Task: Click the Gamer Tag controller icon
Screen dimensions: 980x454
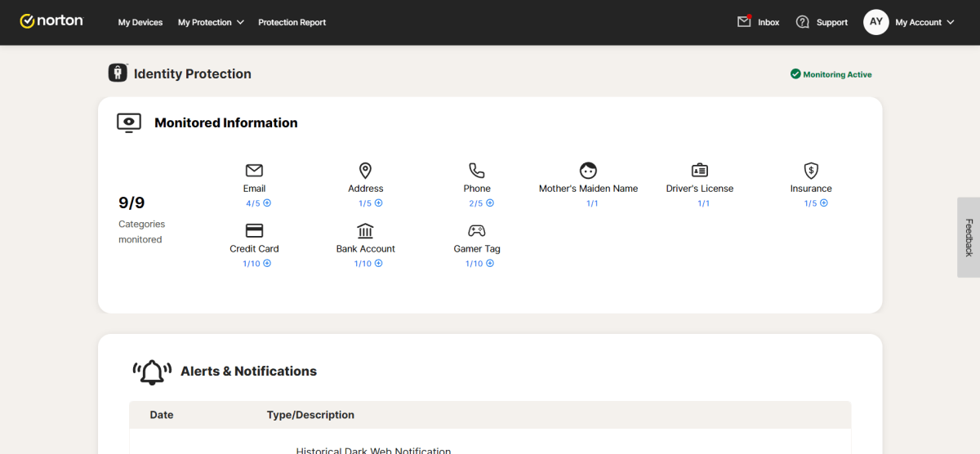Action: [x=477, y=230]
